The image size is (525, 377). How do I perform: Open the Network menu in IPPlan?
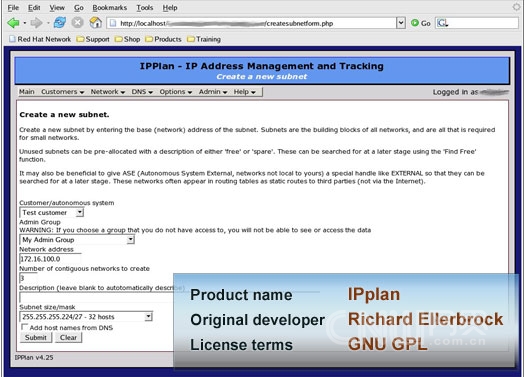click(x=107, y=92)
